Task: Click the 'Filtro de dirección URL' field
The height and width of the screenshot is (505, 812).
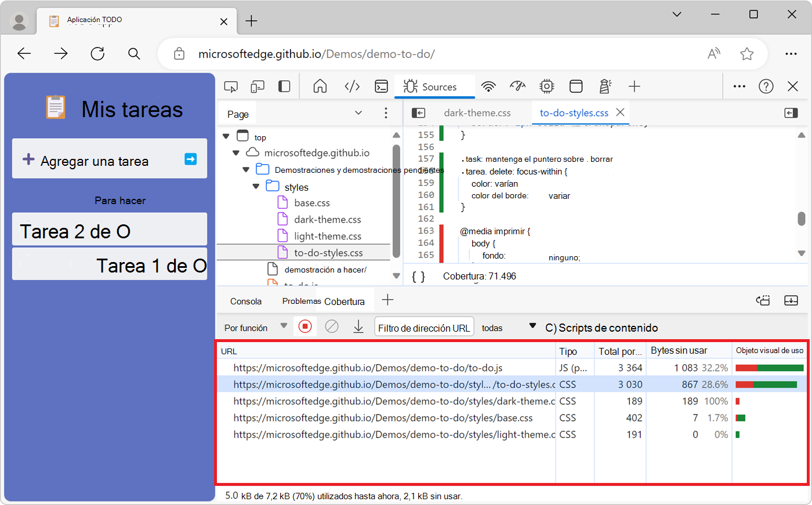Action: (x=424, y=328)
